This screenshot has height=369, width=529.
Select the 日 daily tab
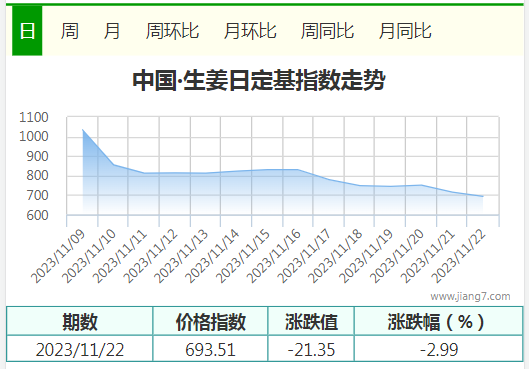coord(27,31)
